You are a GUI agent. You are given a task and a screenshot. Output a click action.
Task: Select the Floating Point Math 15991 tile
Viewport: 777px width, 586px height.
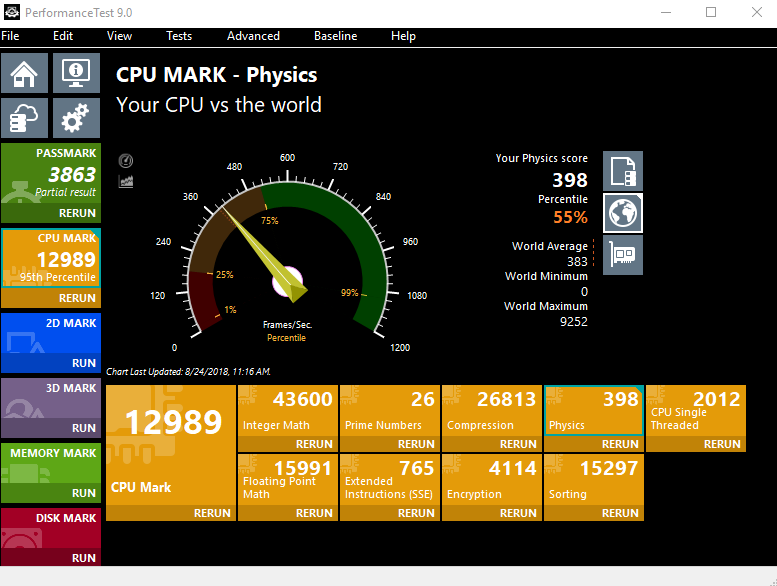288,479
